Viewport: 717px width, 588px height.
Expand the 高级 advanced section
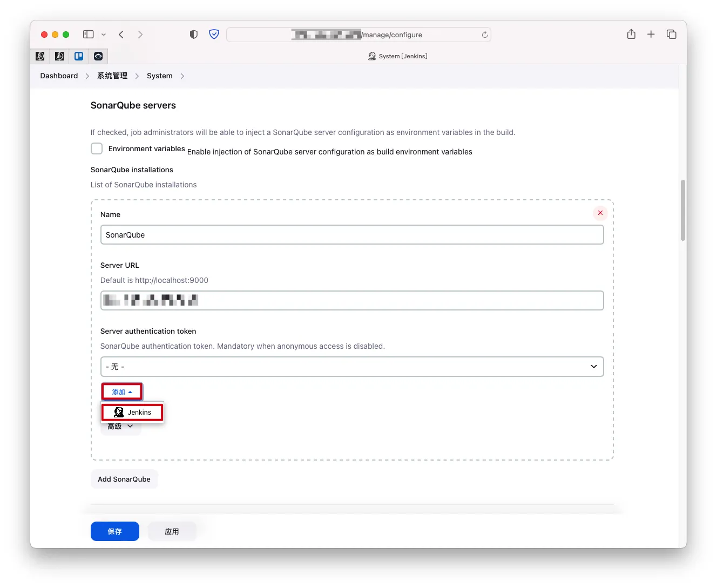tap(121, 427)
